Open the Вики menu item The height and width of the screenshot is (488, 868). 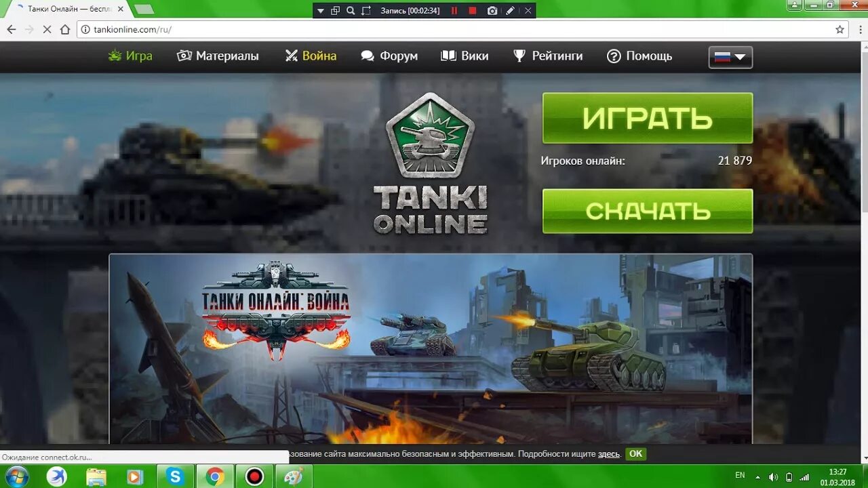[x=465, y=56]
